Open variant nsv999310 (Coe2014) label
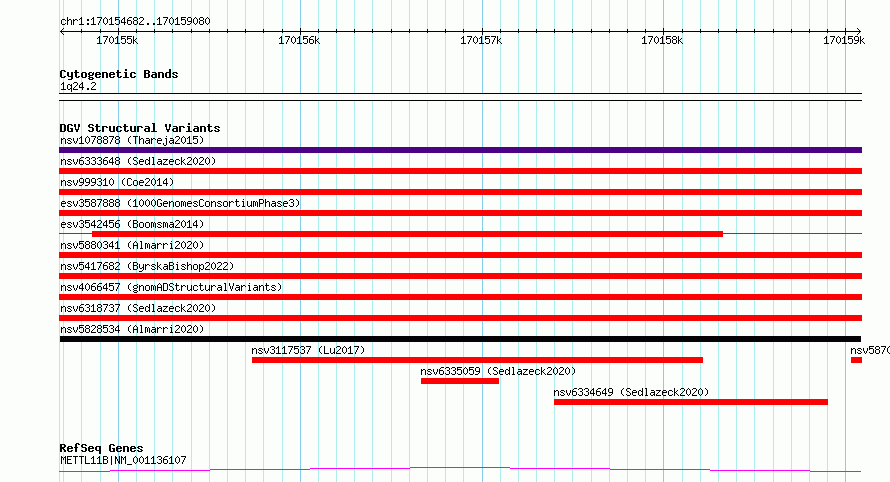The width and height of the screenshot is (890, 482). (x=117, y=182)
